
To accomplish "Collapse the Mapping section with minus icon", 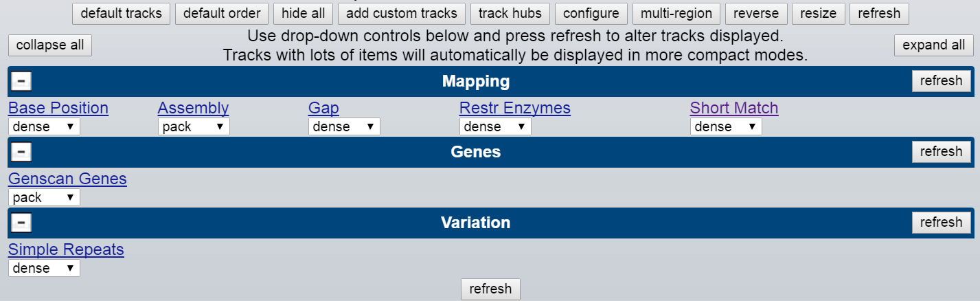I will coord(21,81).
